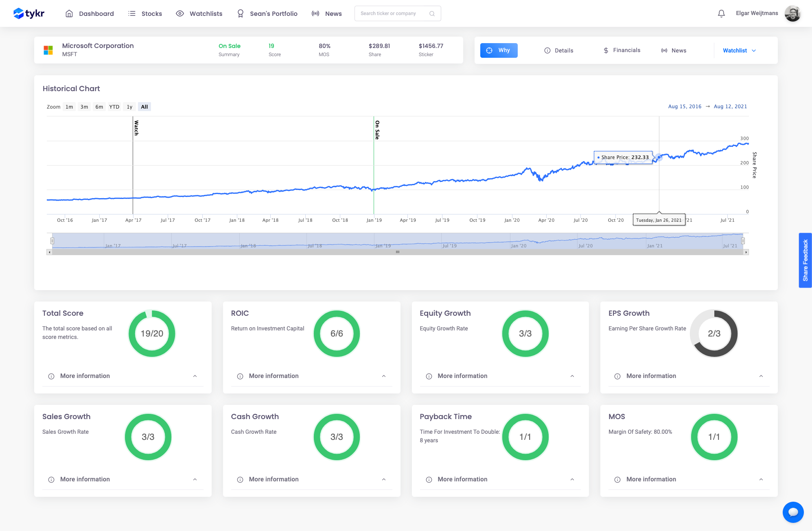This screenshot has height=531, width=812.
Task: Open Watchlists via the eye icon
Action: point(179,13)
